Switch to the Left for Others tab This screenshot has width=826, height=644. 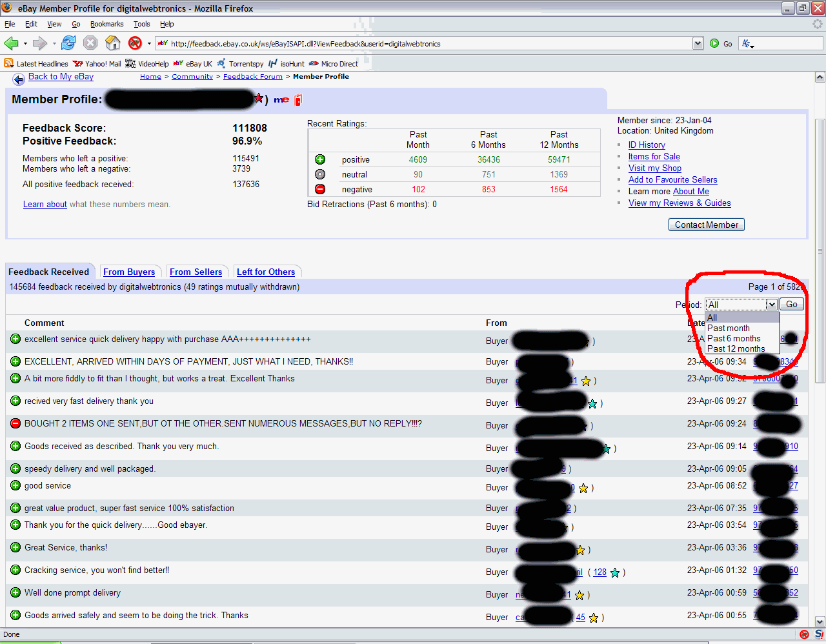[x=266, y=272]
